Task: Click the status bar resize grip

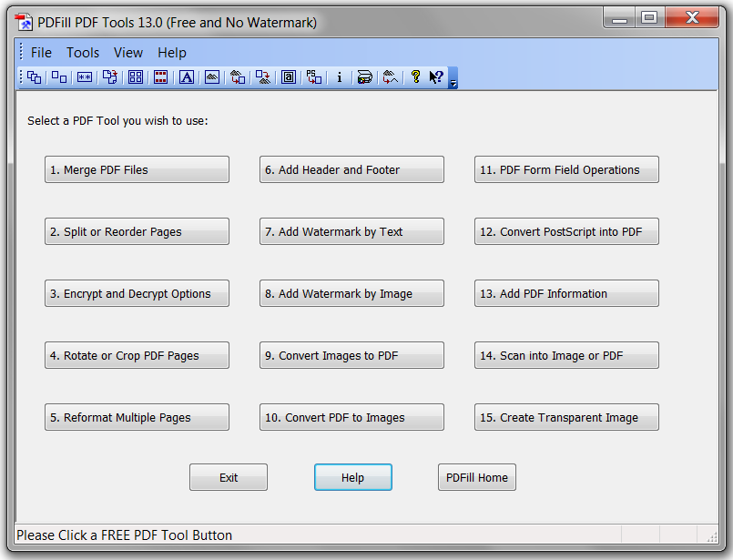Action: coord(712,537)
